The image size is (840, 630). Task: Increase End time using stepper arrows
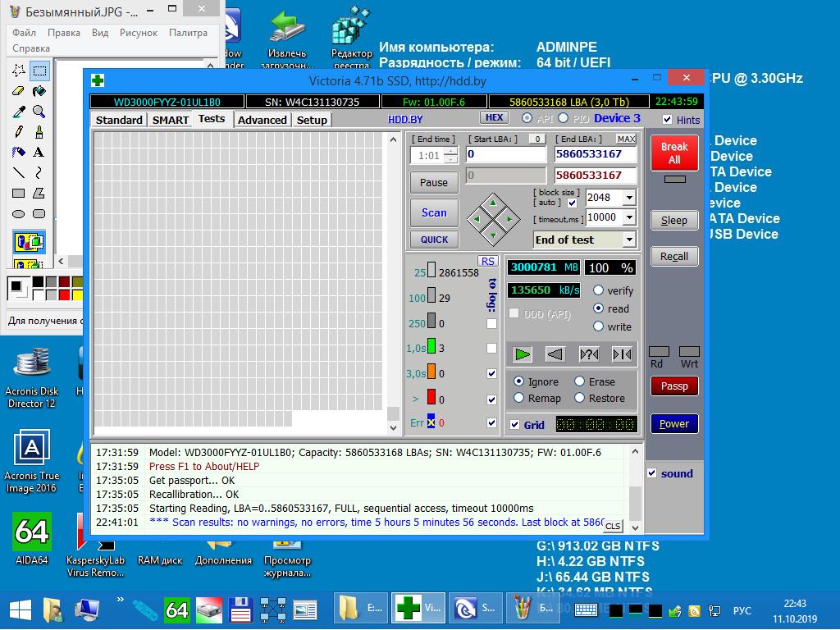[x=451, y=152]
